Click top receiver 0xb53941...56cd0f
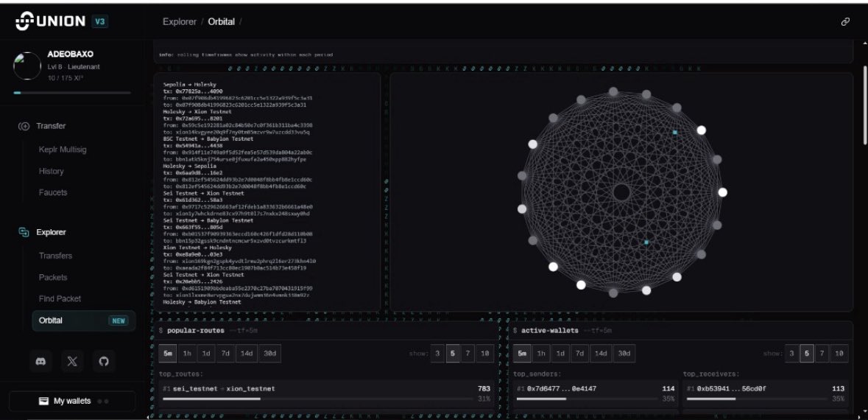Screen dimensions: 868x420 [x=766, y=393]
